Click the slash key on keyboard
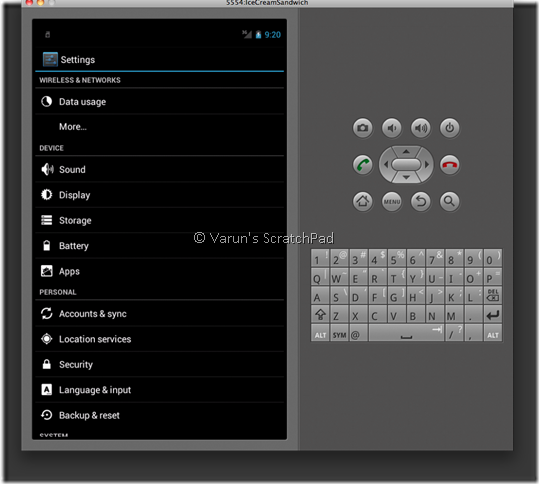Image resolution: width=539 pixels, height=484 pixels. [x=454, y=333]
